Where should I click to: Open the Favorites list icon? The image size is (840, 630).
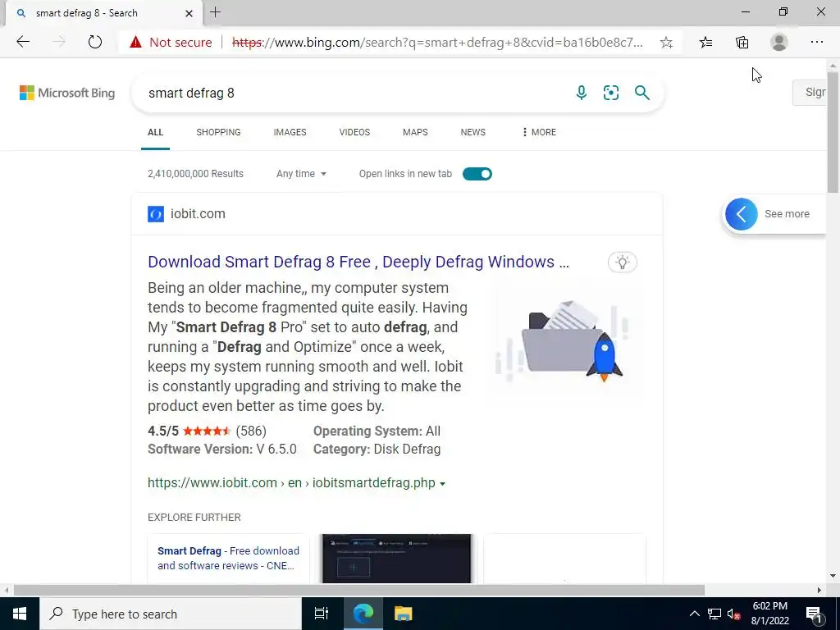[705, 42]
